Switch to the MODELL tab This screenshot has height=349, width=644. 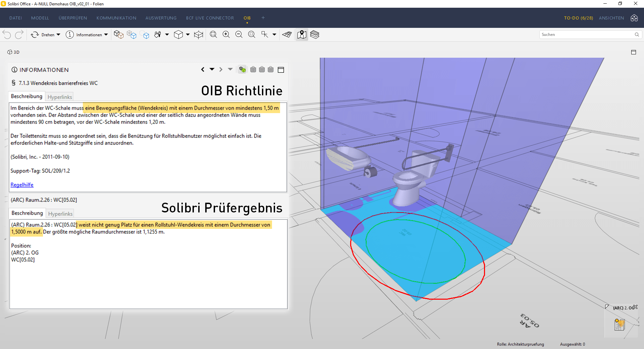click(x=40, y=18)
